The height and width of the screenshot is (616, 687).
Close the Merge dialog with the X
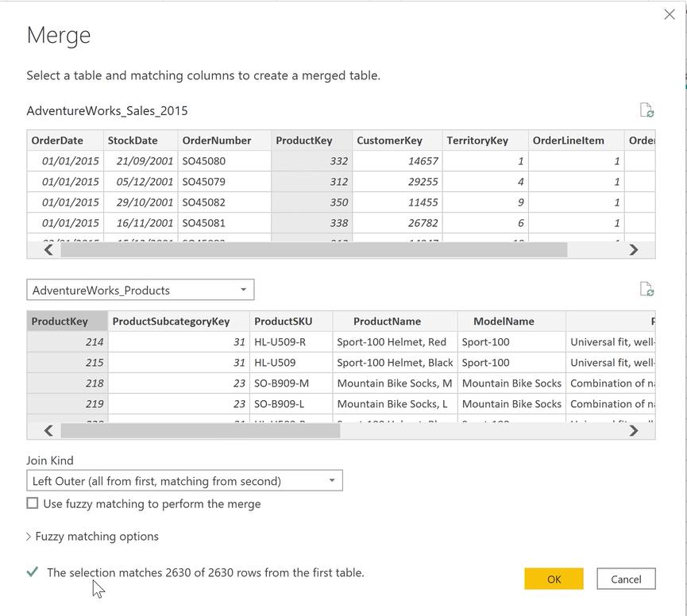coord(670,13)
